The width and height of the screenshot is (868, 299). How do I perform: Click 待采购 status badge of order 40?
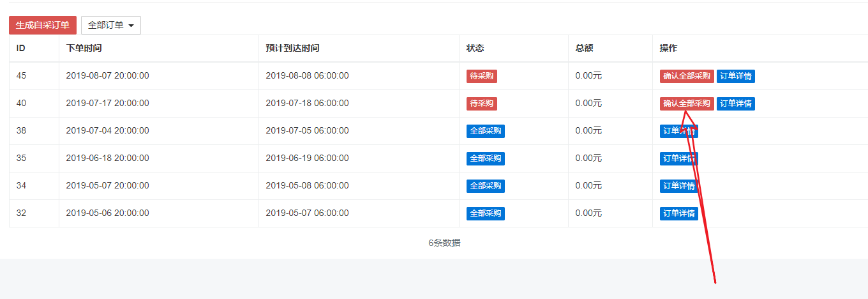[482, 103]
